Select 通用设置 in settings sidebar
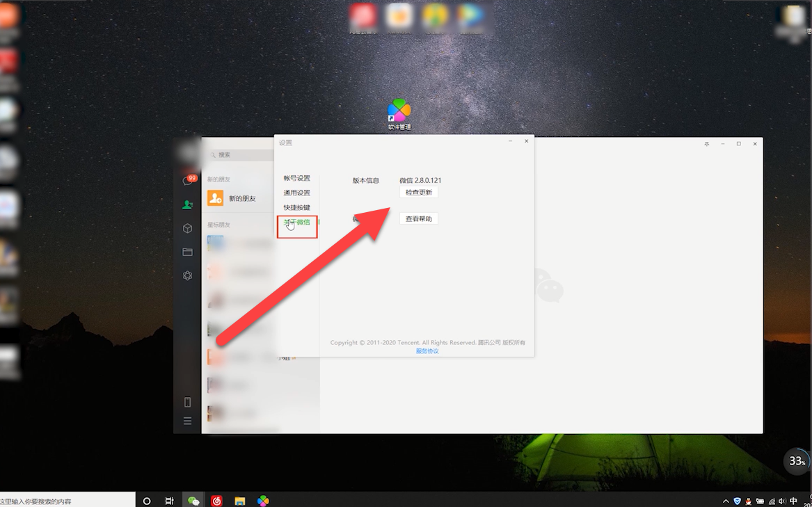Screen dimensions: 812x507 point(296,193)
